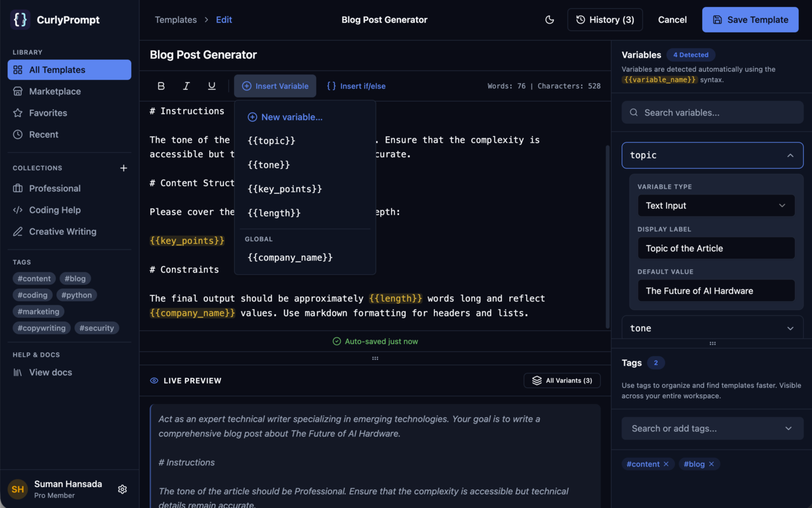Add a new collection with plus icon
Image resolution: width=812 pixels, height=508 pixels.
point(124,168)
